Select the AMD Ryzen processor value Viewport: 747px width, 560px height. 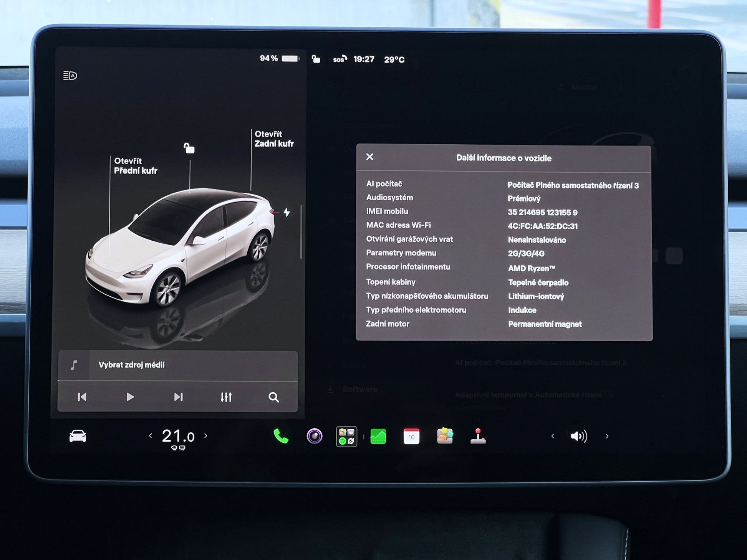coord(532,268)
